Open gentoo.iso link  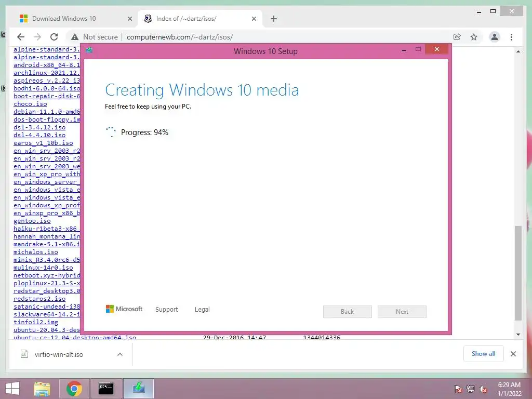[x=32, y=221]
